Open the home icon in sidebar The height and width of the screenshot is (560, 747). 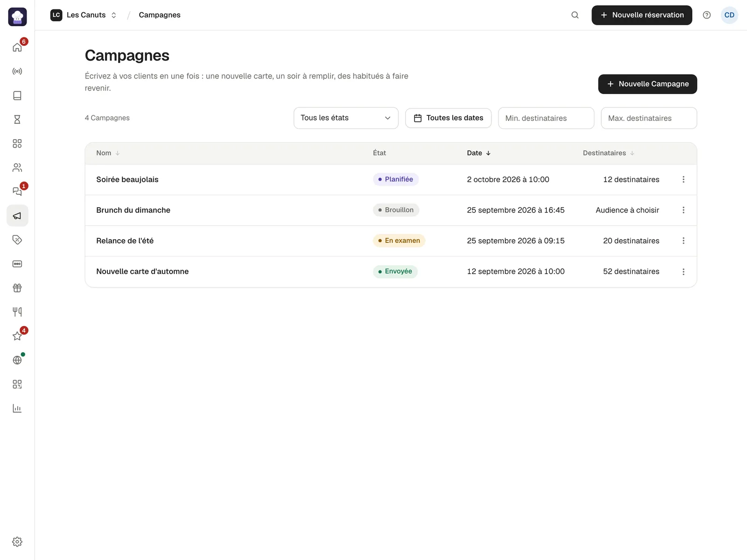click(17, 47)
